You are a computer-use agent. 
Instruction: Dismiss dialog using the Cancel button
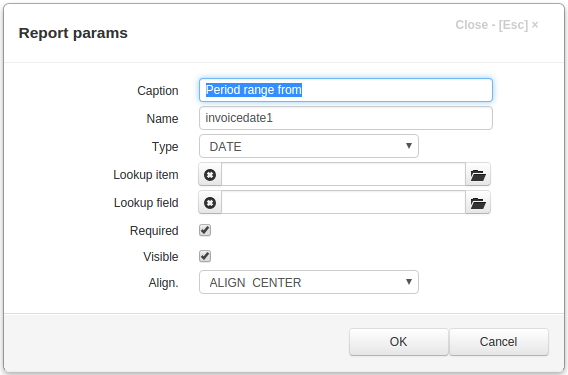[499, 342]
